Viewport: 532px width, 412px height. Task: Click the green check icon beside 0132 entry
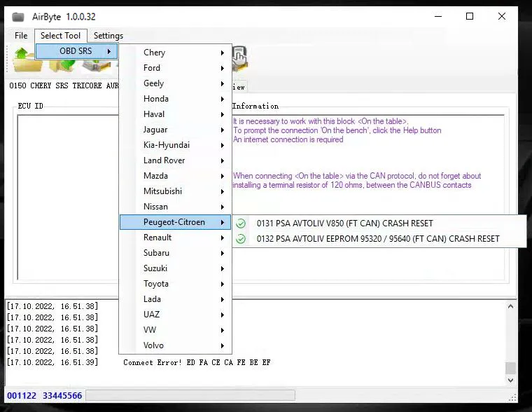(x=241, y=239)
